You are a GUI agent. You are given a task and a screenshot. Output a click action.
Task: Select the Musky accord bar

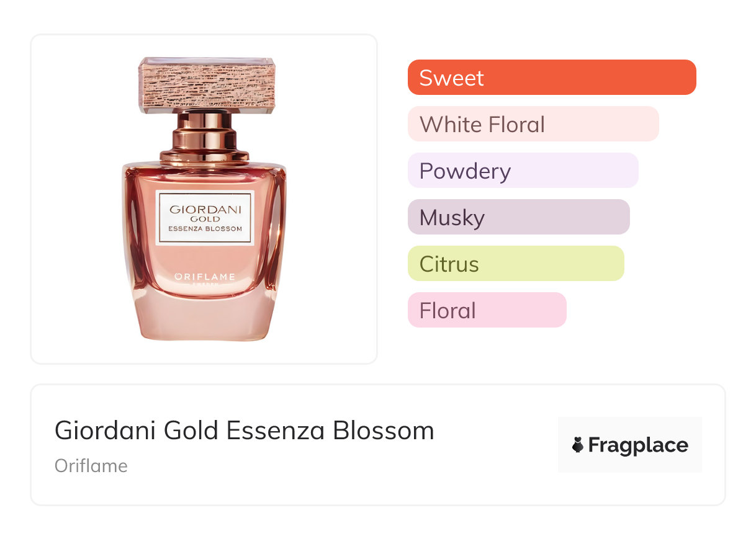[518, 217]
